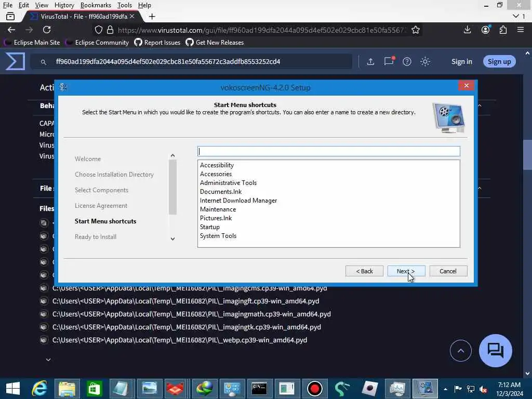532x399 pixels.
Task: Open Eclipse Main Site bookmark
Action: [32, 43]
